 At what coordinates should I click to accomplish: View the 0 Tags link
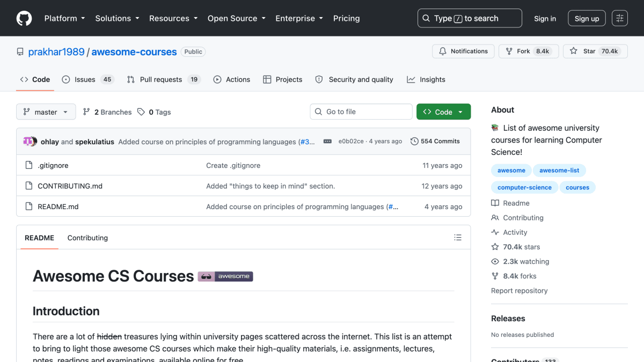pyautogui.click(x=154, y=112)
